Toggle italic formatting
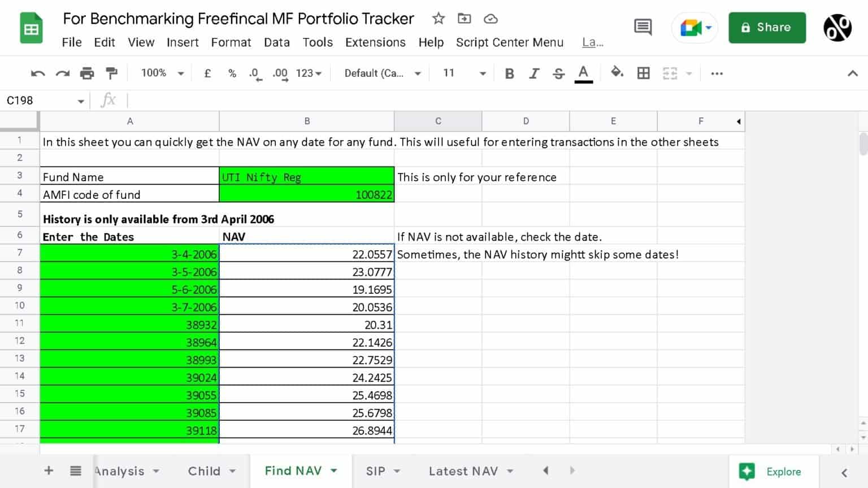Screen dimensions: 868x488 pos(534,73)
